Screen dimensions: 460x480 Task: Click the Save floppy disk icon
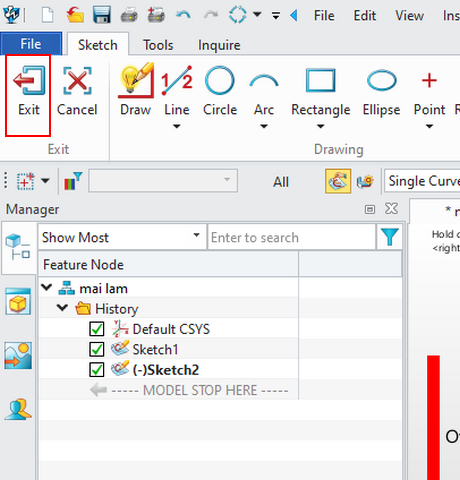click(102, 15)
